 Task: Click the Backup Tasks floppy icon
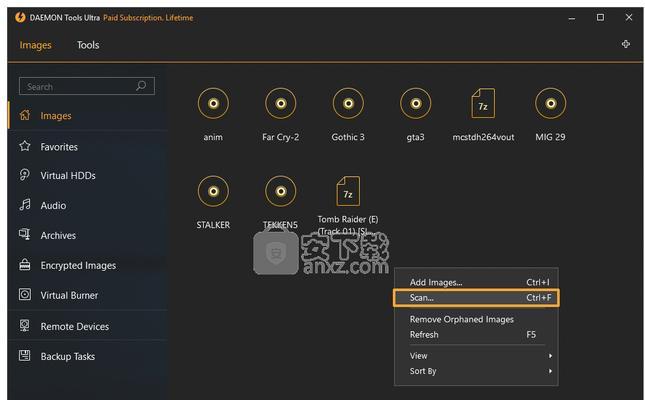25,356
